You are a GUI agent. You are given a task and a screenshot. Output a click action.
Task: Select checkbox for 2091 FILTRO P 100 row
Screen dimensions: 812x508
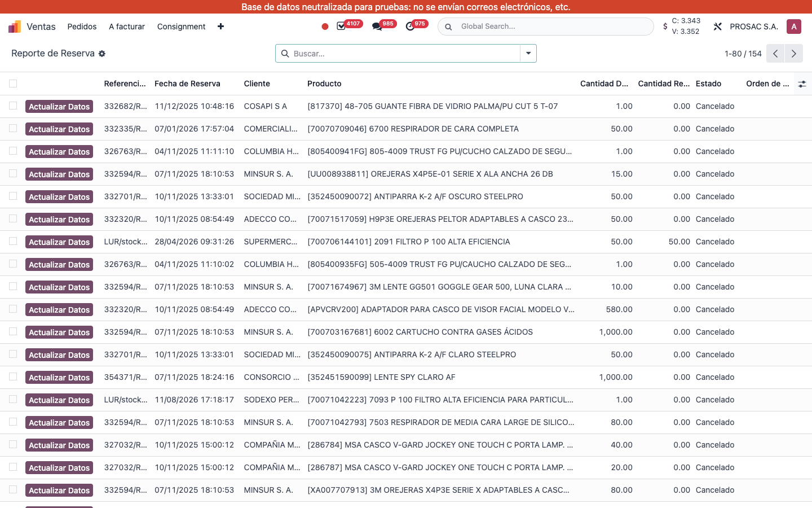(x=13, y=241)
